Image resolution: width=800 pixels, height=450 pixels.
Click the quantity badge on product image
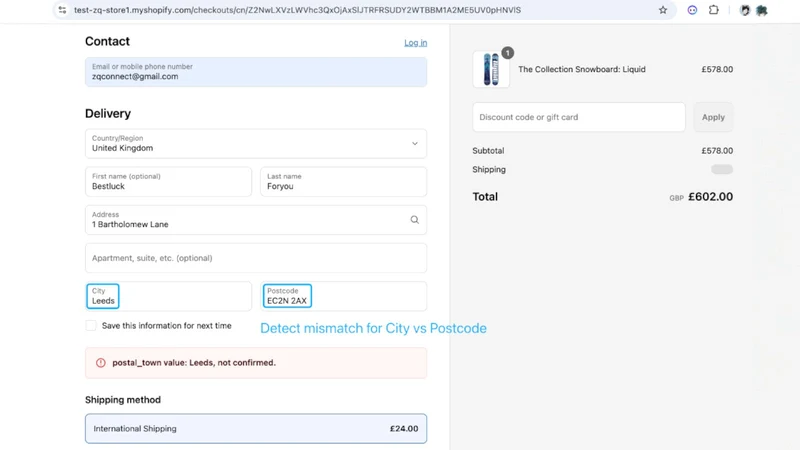507,53
